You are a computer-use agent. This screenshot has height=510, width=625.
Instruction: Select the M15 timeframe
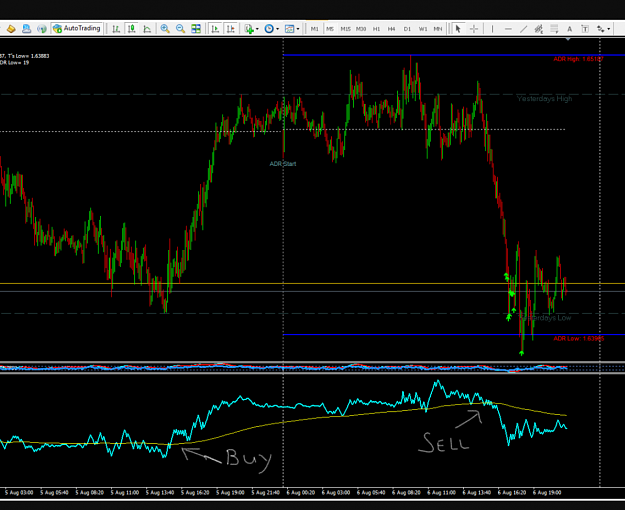(x=345, y=29)
